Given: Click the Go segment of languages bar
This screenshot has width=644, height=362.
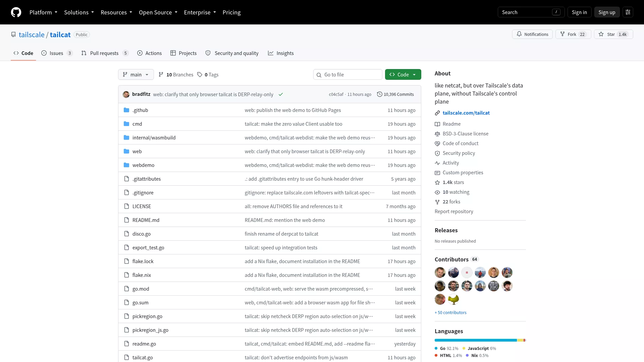Looking at the screenshot, I should pyautogui.click(x=476, y=340).
